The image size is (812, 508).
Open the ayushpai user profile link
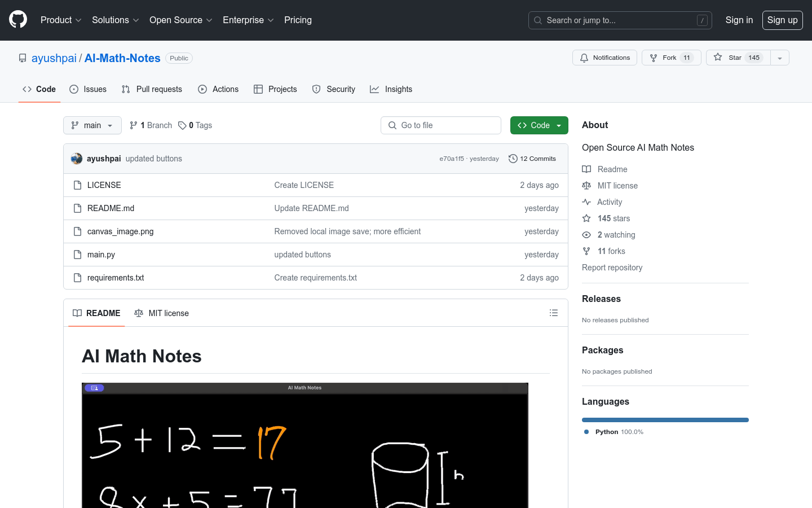tap(54, 58)
